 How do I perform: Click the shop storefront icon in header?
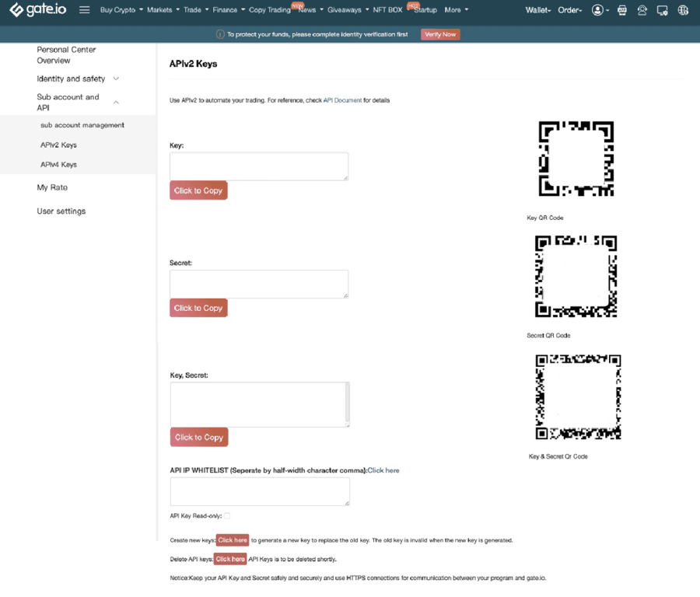click(622, 10)
